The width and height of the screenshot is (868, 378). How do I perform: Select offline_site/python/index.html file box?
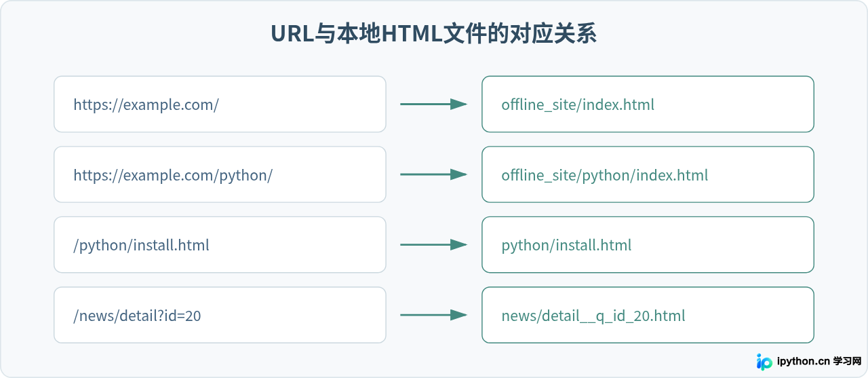(648, 174)
